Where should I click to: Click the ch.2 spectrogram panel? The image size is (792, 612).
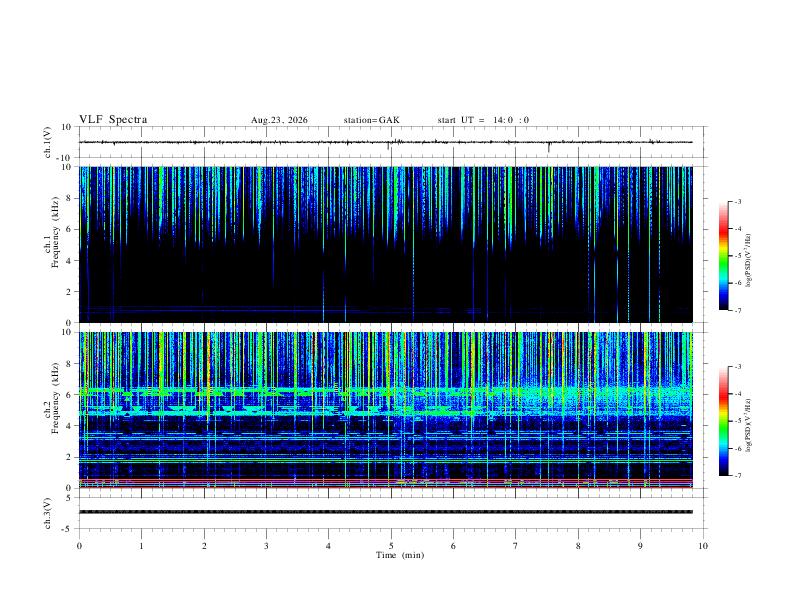tap(386, 410)
